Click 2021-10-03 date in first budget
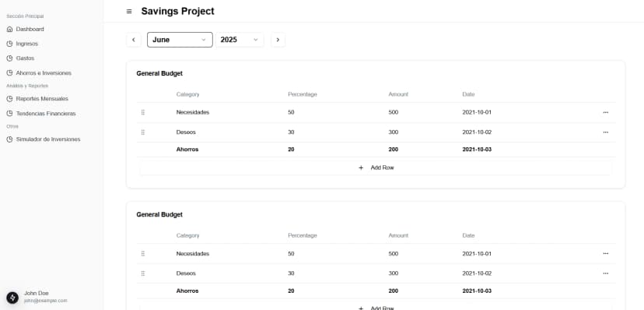Image resolution: width=644 pixels, height=310 pixels. click(477, 150)
